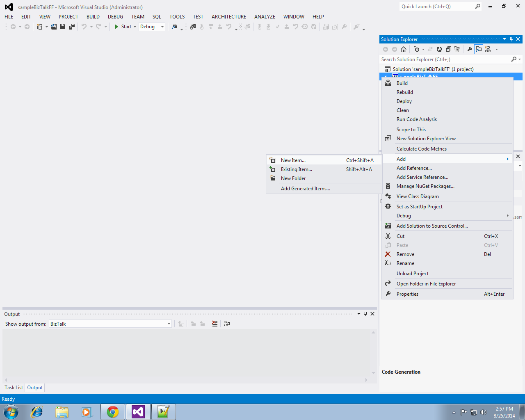Click the Refresh icon in Solution Explorer toolbar
The width and height of the screenshot is (525, 420).
[439, 49]
